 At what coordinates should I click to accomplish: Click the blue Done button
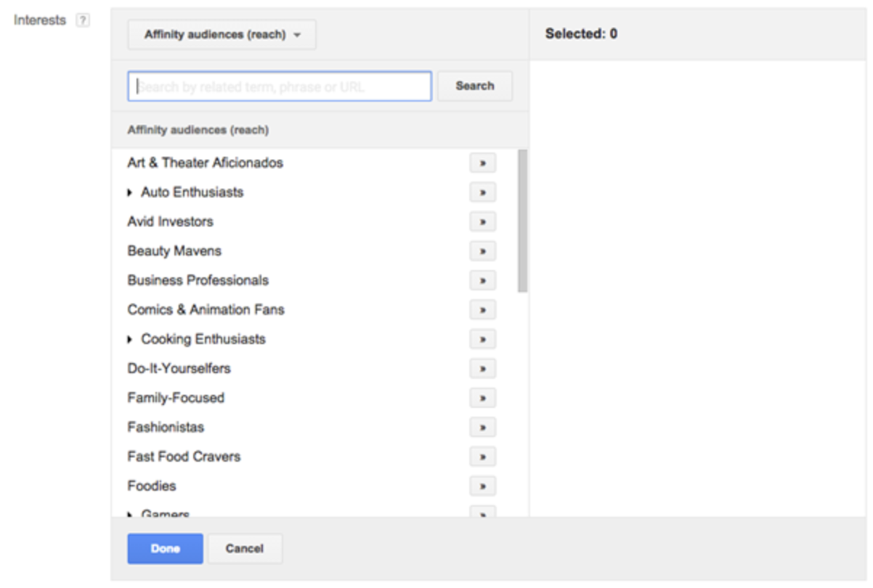165,549
